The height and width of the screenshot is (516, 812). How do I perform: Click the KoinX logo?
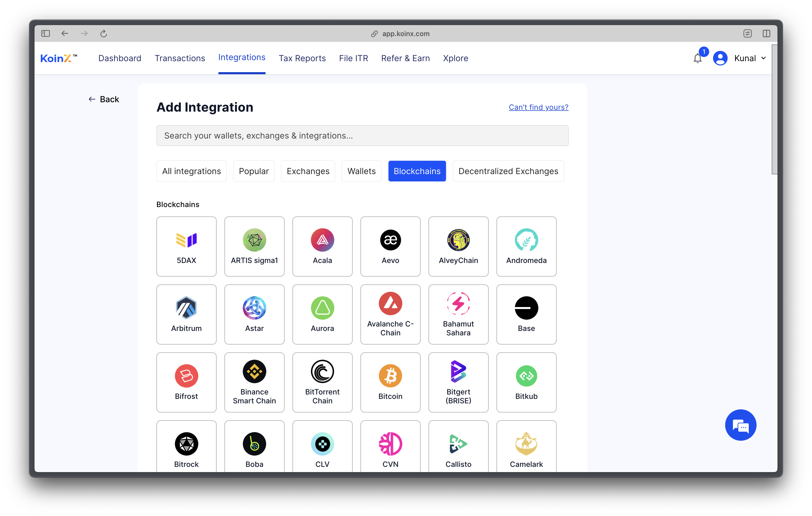[x=59, y=58]
